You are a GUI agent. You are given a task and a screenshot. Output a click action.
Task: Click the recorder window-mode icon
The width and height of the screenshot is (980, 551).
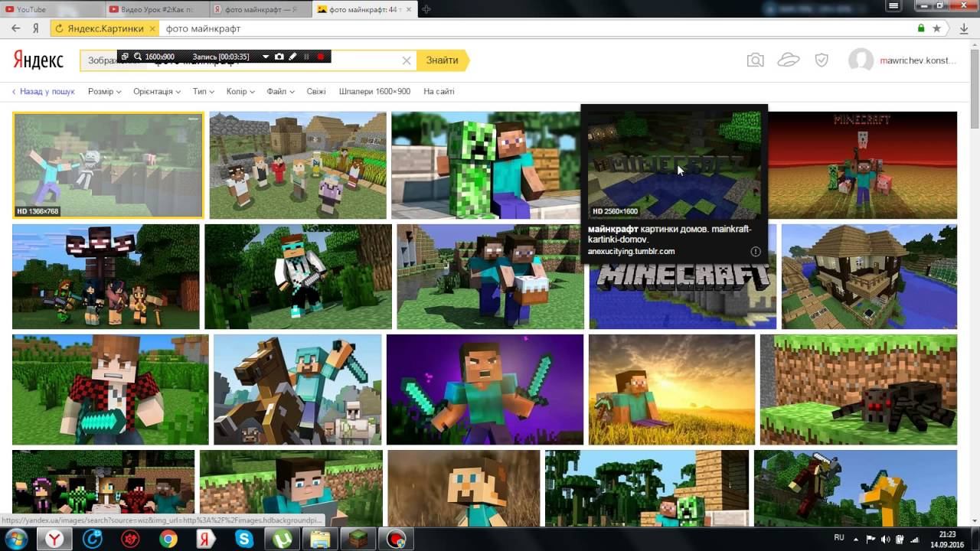(125, 57)
